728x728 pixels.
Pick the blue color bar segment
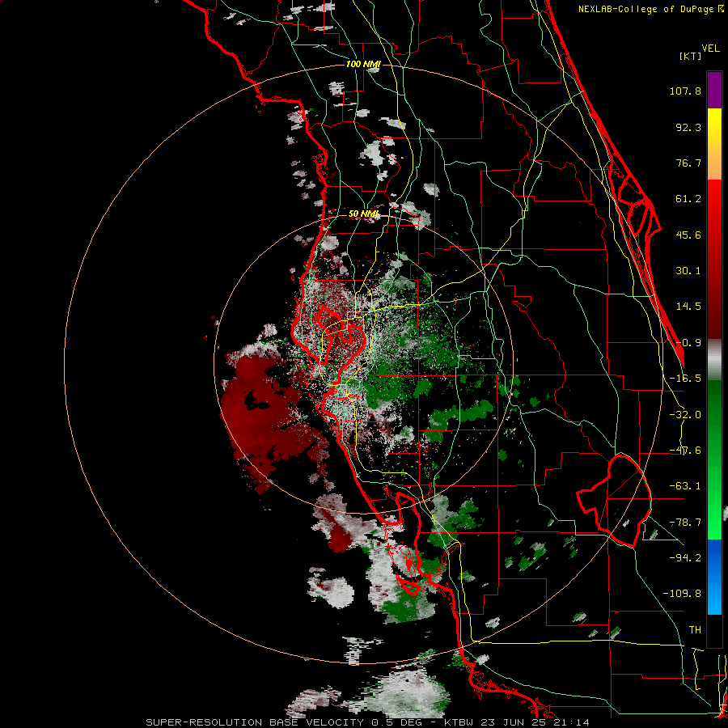click(714, 577)
